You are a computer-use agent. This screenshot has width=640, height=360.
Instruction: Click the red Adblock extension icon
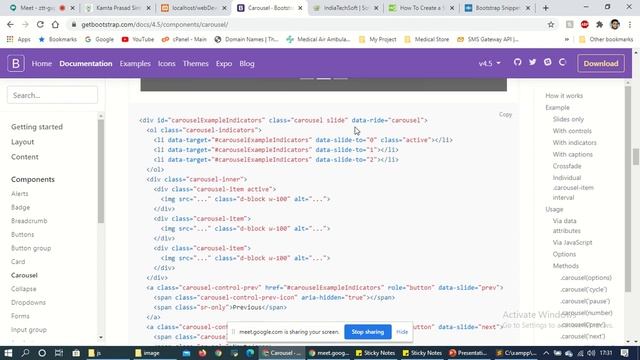coord(584,24)
